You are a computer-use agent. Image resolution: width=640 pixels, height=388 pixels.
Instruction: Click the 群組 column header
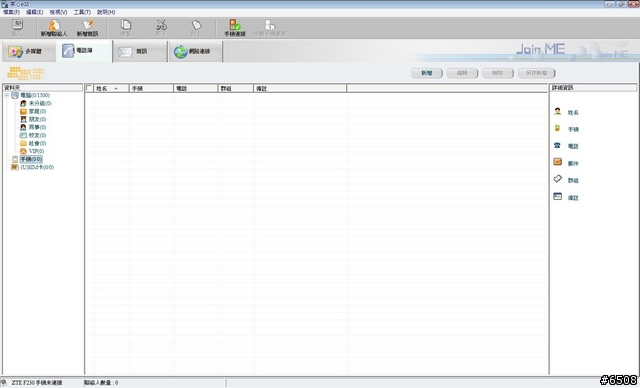236,88
